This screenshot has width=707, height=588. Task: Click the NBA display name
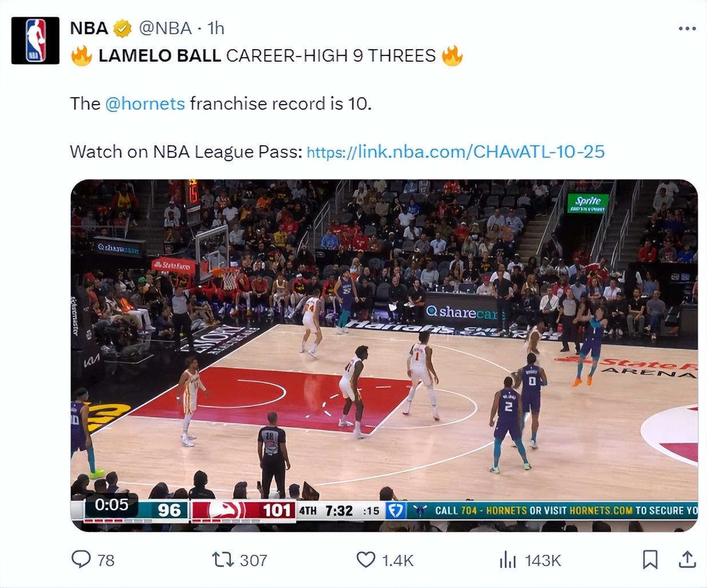coord(89,28)
